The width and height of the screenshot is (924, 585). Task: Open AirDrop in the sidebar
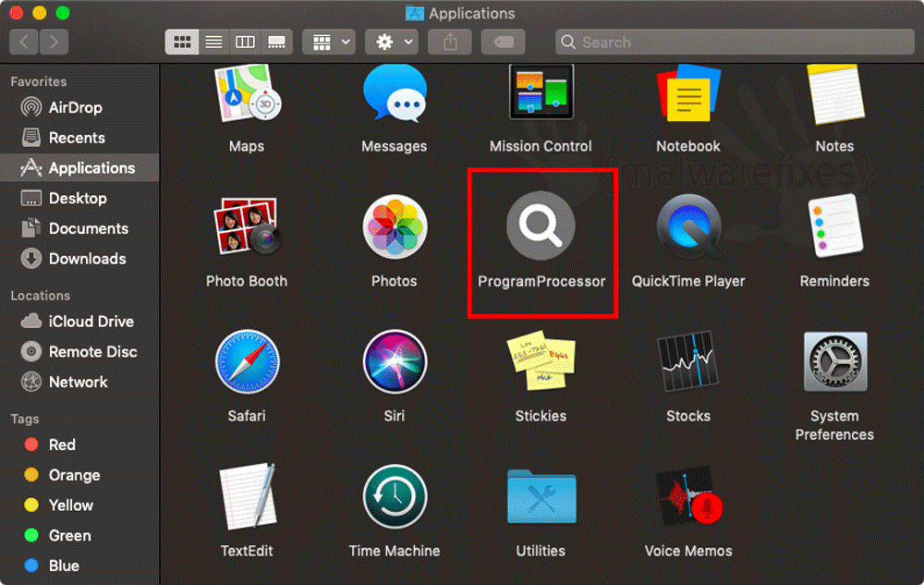79,107
